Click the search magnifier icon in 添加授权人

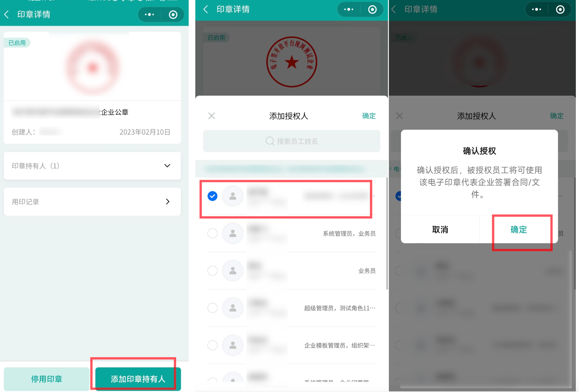[269, 141]
